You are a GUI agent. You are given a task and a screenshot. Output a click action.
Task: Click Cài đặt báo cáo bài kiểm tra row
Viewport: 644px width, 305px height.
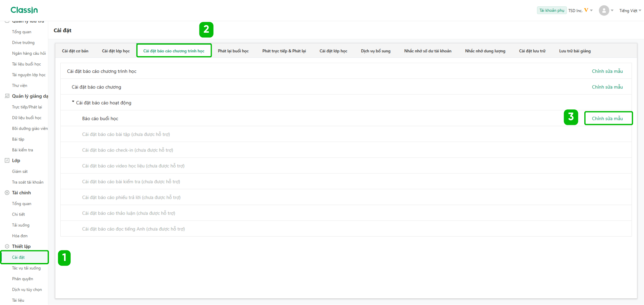[x=346, y=182]
